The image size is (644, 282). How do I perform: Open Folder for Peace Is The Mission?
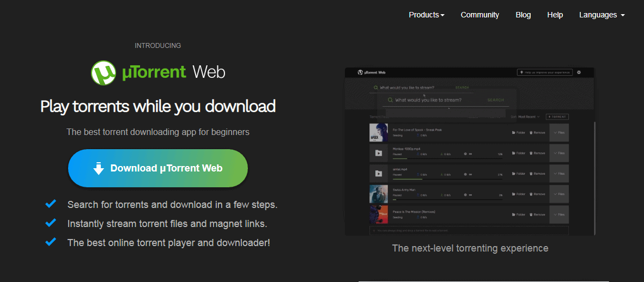[x=518, y=214]
